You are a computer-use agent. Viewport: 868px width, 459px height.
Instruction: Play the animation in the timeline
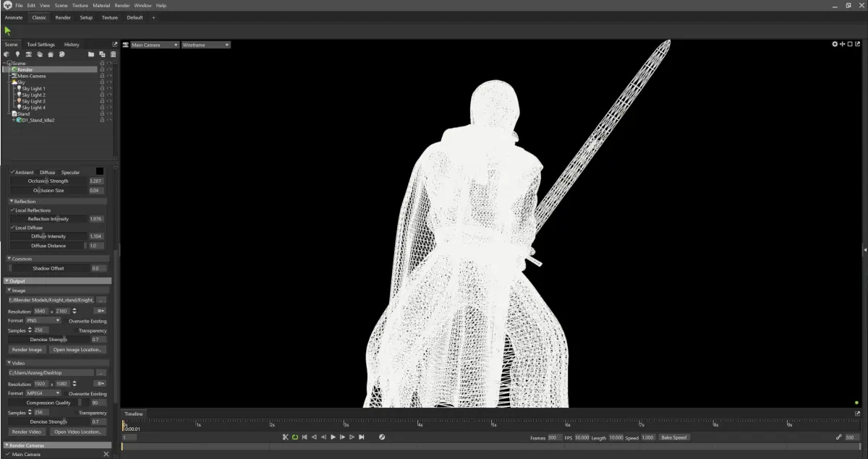coord(333,437)
